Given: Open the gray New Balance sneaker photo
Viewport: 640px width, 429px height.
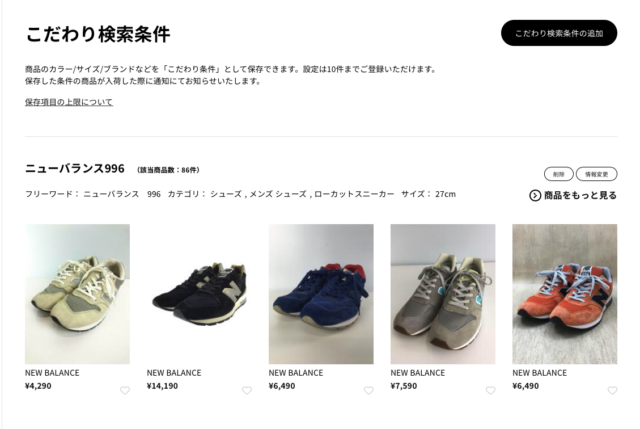Looking at the screenshot, I should click(x=443, y=294).
